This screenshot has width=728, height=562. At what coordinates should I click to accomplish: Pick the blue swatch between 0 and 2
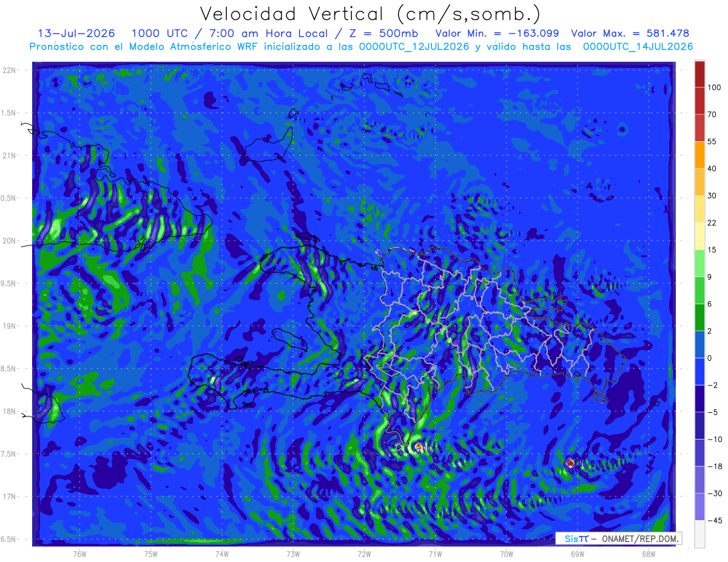point(699,344)
